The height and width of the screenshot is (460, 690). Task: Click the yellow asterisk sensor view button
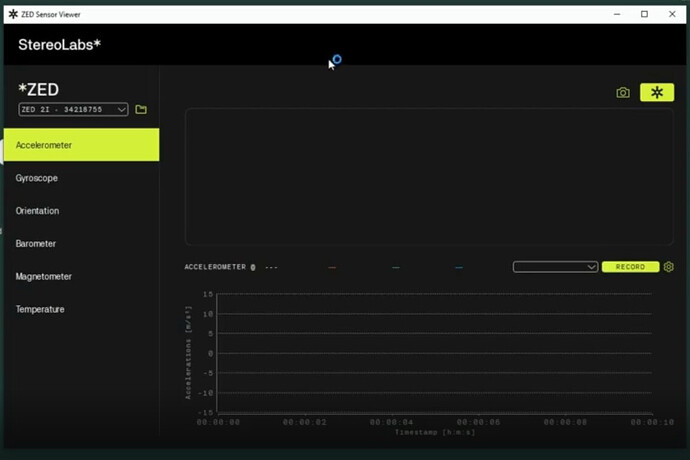click(657, 93)
